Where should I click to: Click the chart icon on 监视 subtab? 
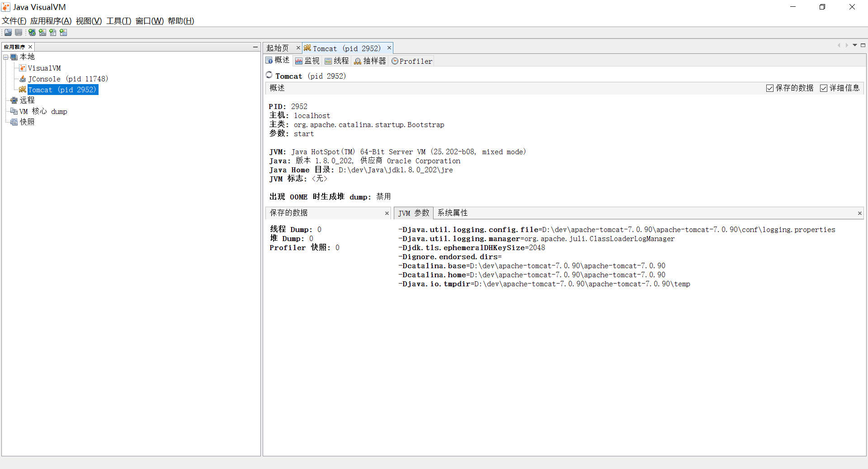pyautogui.click(x=299, y=61)
